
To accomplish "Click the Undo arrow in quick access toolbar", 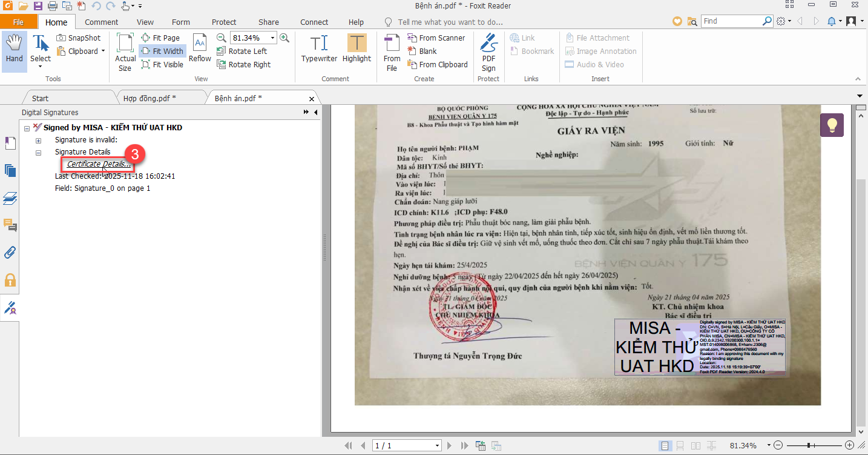I will 97,6.
